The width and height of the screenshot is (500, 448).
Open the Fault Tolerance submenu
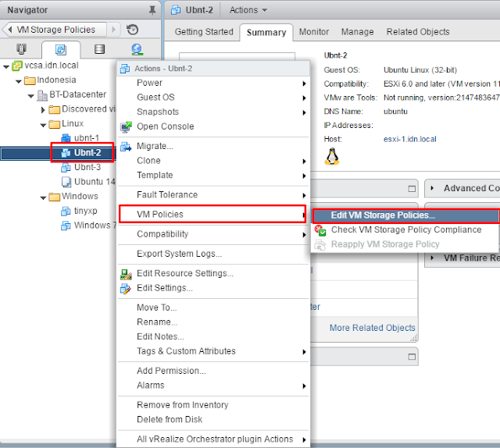point(213,194)
